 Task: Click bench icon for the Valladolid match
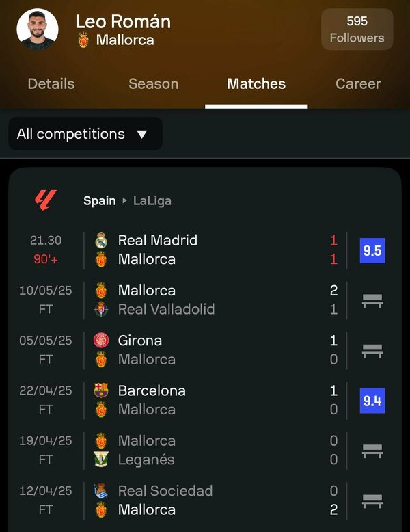372,300
